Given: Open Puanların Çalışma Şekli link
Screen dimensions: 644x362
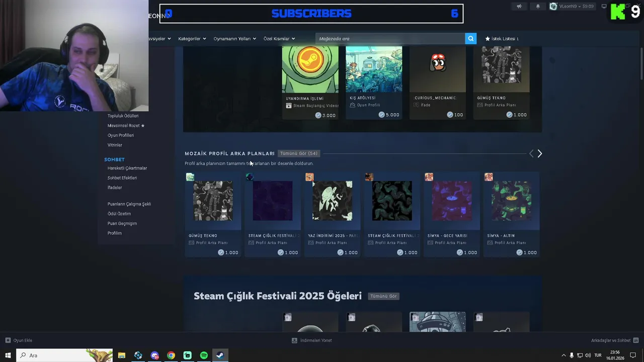Looking at the screenshot, I should tap(129, 204).
